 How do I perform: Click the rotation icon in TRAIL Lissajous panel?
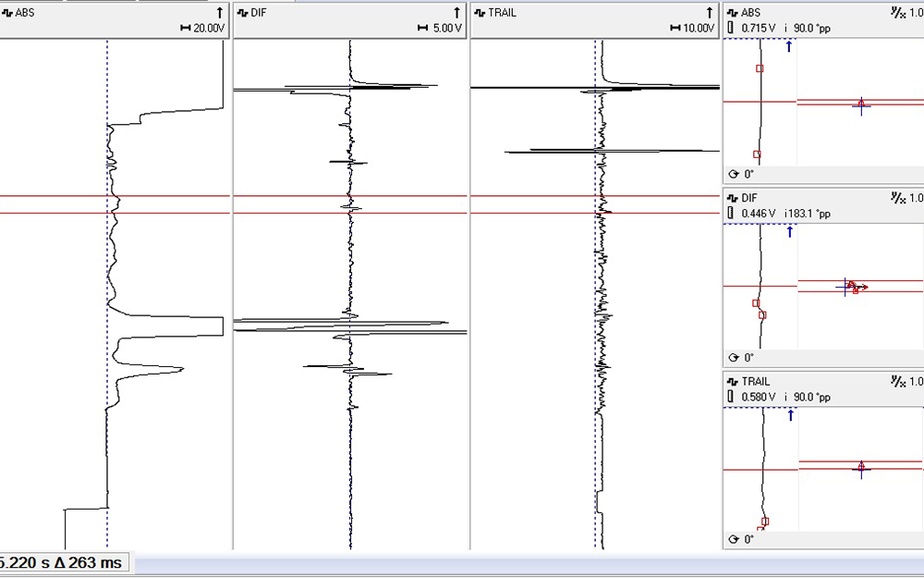(734, 539)
